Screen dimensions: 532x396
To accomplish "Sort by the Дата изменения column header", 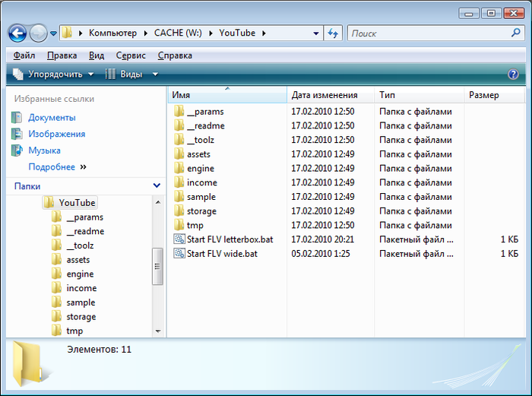I will coord(331,95).
